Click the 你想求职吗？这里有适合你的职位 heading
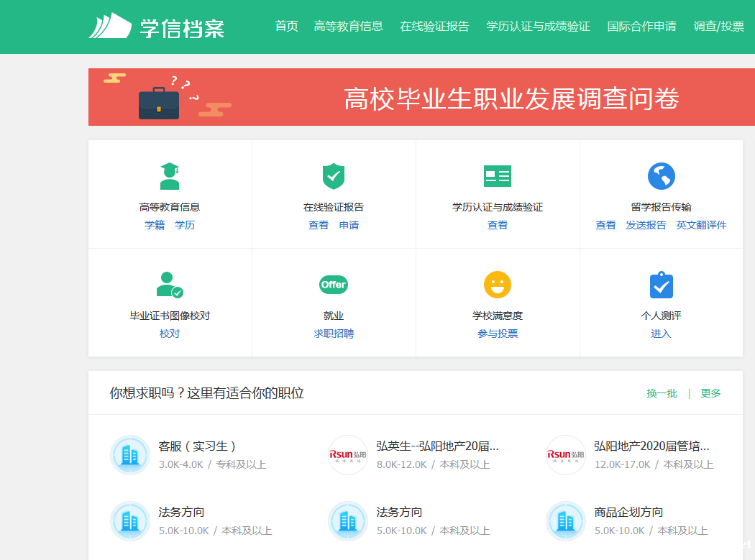Viewport: 755px width, 560px height. point(206,393)
